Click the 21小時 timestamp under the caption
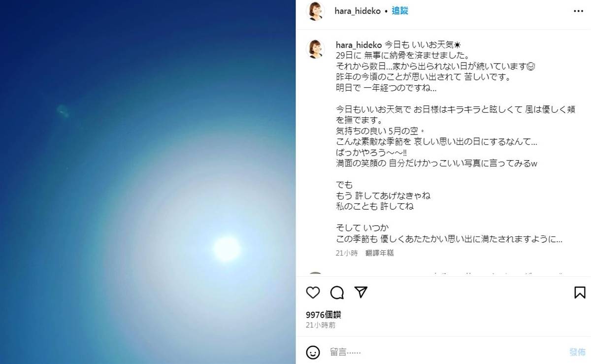This screenshot has height=364, width=591. (x=347, y=253)
